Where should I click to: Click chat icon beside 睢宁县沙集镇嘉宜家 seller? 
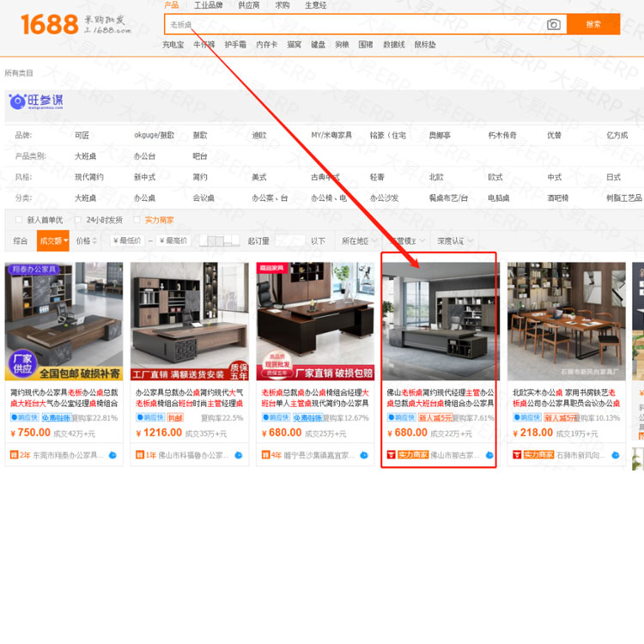click(364, 455)
